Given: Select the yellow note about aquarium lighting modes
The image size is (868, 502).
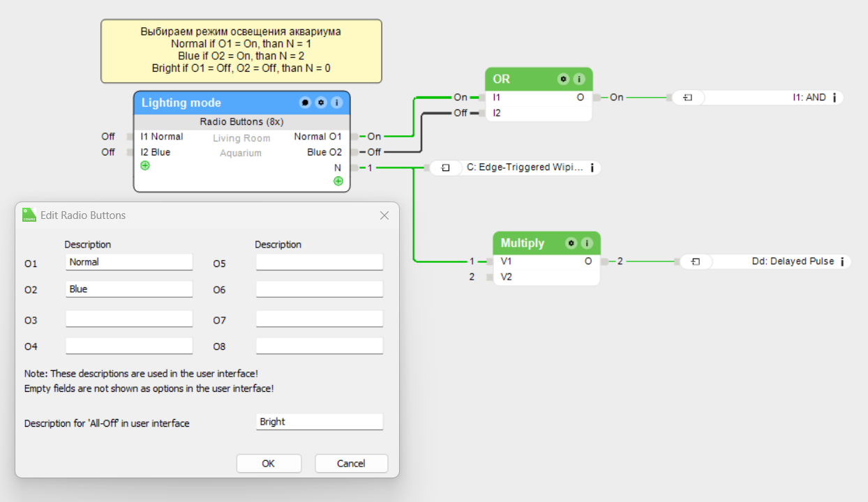Looking at the screenshot, I should coord(241,51).
